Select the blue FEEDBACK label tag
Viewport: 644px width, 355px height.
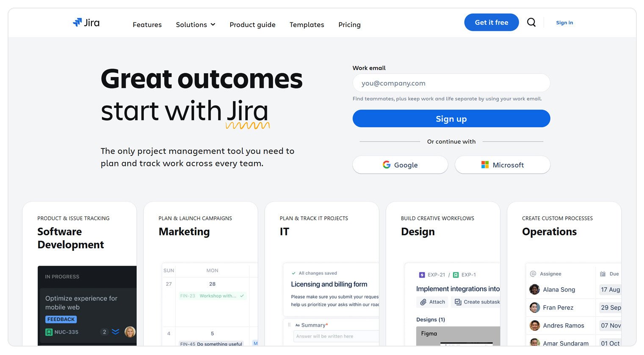(x=61, y=319)
